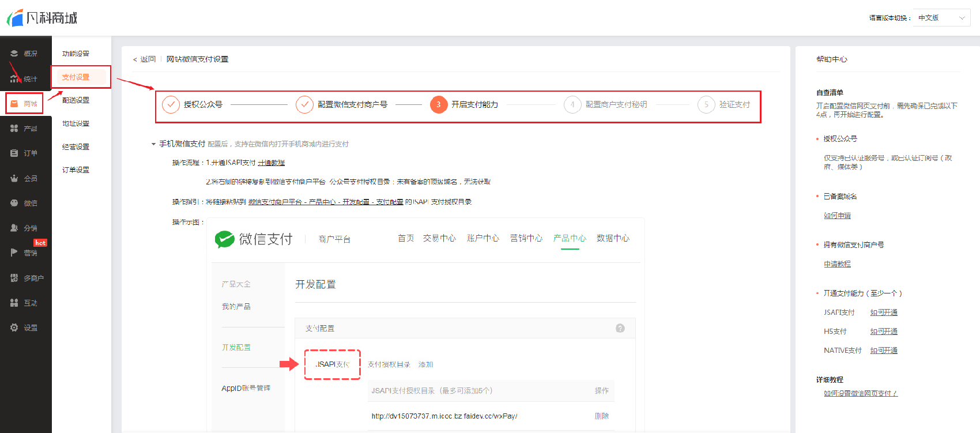Click the checkmark circle for 授权公众号 step
980x433 pixels.
171,104
